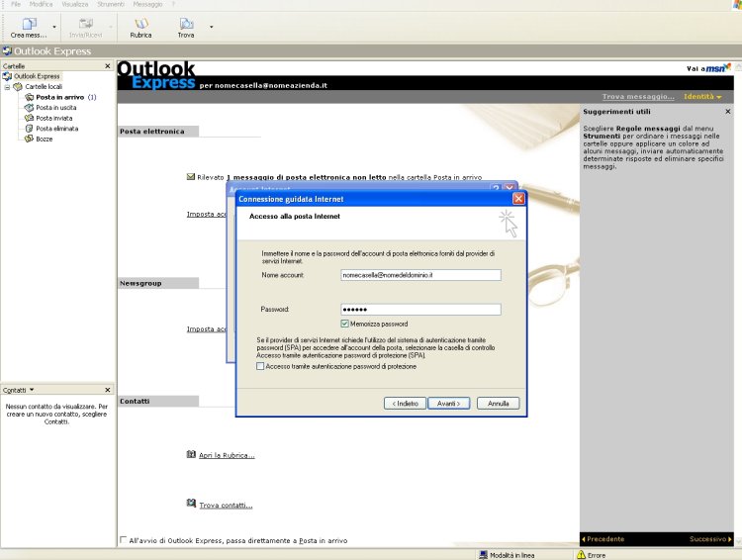Click the Trova messaggio link
This screenshot has width=742, height=560.
click(638, 97)
